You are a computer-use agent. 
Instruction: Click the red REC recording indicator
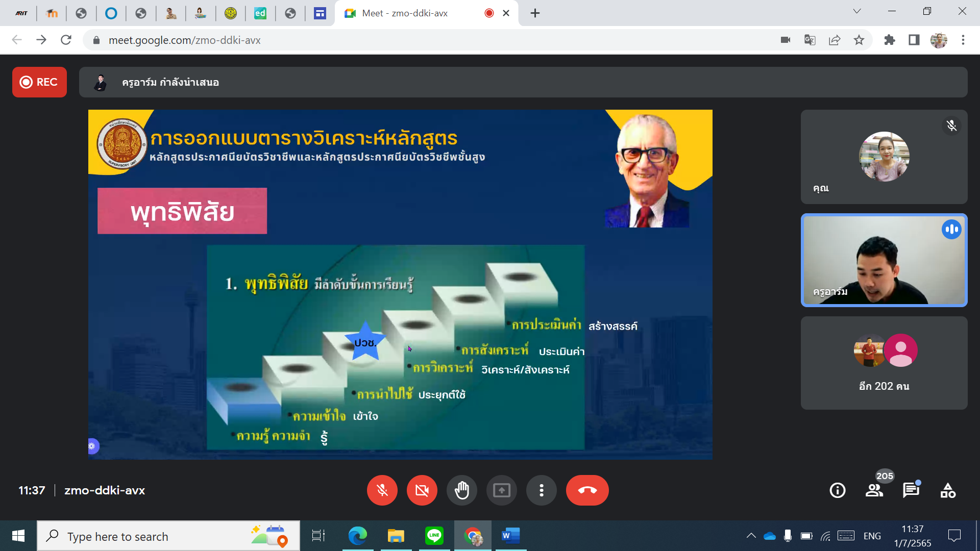tap(39, 82)
